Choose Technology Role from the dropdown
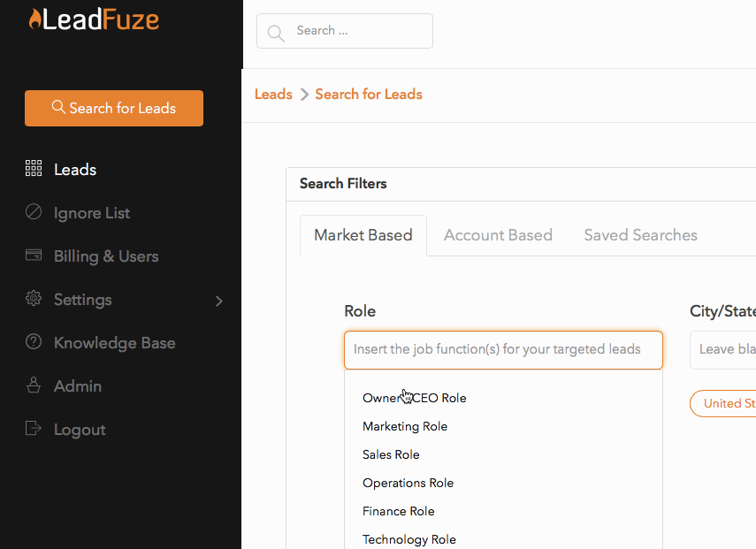Viewport: 756px width, 549px height. [409, 539]
